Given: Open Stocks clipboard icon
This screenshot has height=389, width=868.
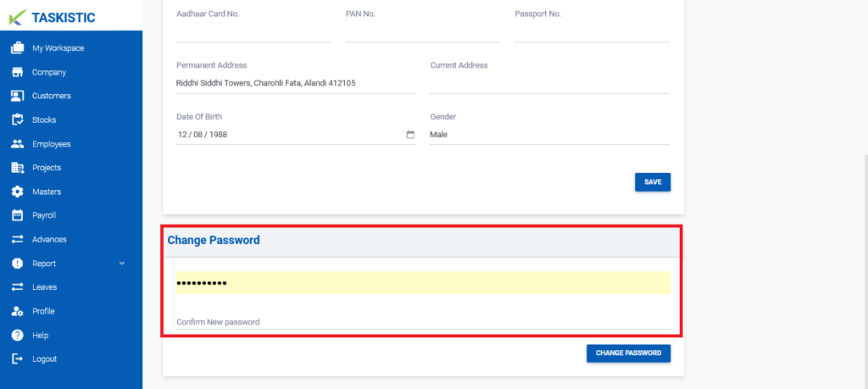Looking at the screenshot, I should coord(17,119).
